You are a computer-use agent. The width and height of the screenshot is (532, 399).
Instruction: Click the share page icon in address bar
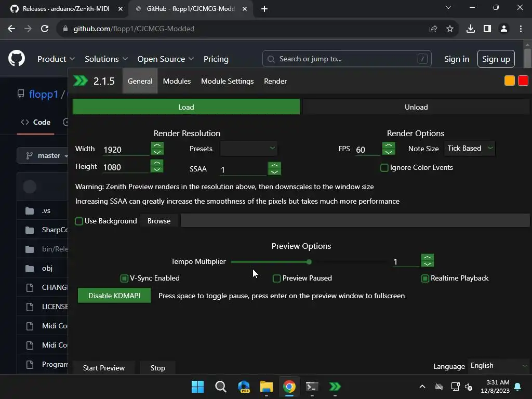(433, 29)
